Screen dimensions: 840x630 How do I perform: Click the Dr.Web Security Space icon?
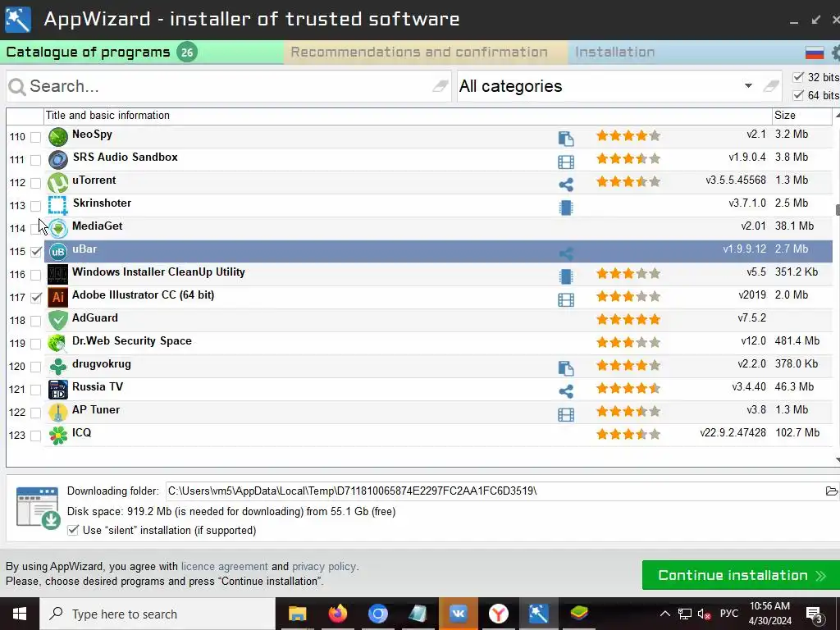(x=58, y=344)
